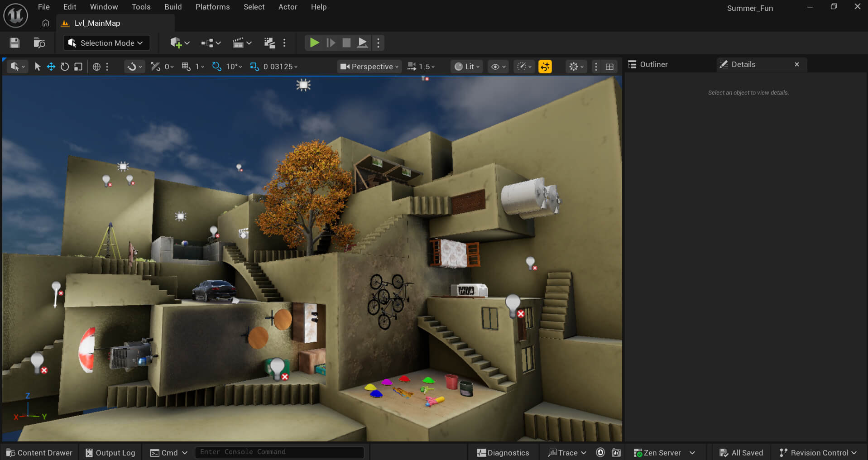The width and height of the screenshot is (868, 460).
Task: Open the File menu
Action: click(44, 7)
